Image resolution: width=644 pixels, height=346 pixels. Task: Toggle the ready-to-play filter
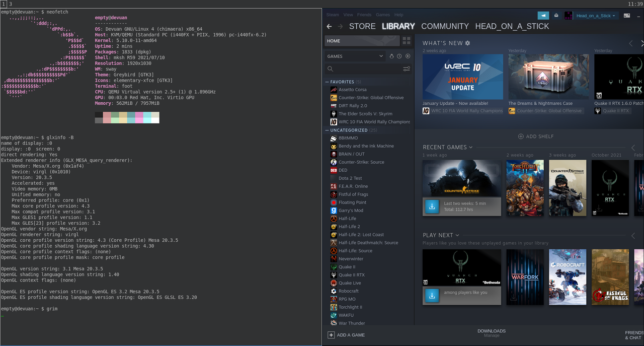coord(408,56)
